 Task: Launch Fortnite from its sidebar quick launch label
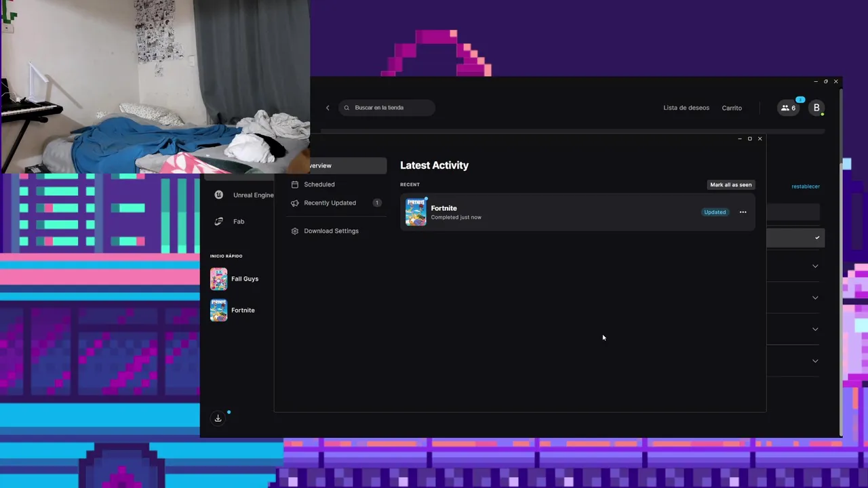coord(243,310)
